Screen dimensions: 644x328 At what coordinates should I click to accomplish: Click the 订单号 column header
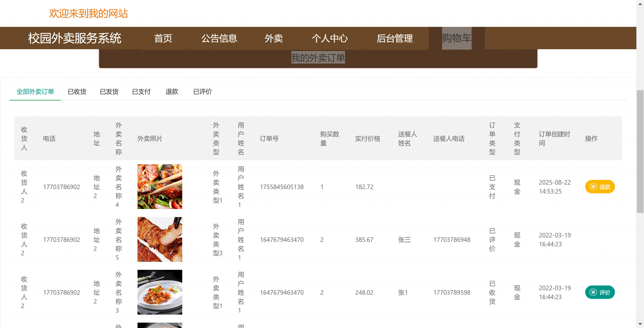coord(269,138)
